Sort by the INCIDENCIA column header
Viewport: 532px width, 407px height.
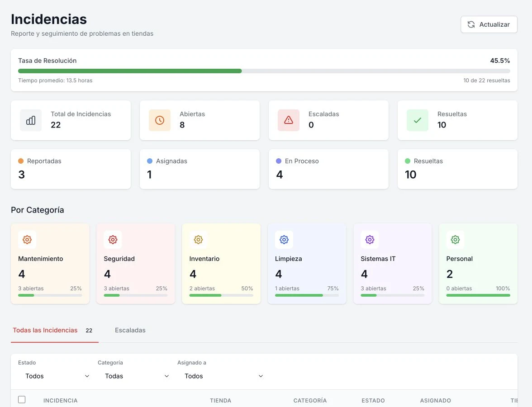click(x=61, y=401)
